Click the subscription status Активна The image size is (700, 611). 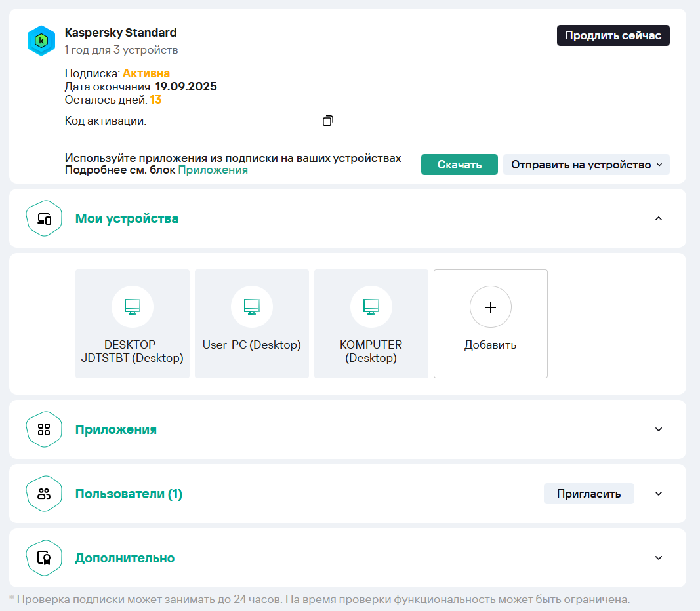(146, 73)
